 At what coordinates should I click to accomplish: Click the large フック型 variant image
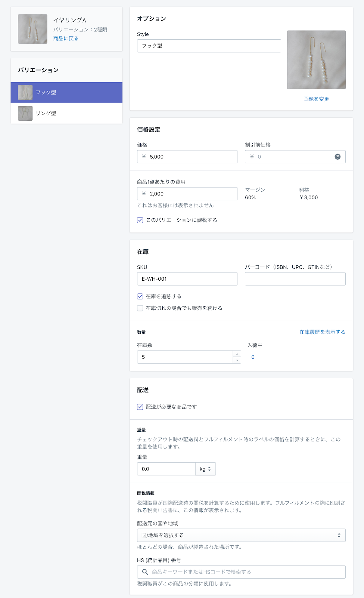(316, 60)
